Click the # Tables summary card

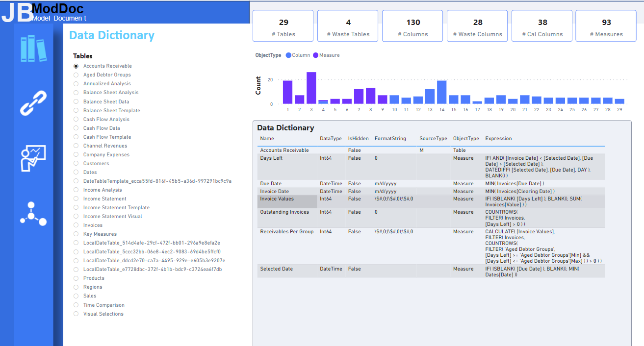point(283,26)
